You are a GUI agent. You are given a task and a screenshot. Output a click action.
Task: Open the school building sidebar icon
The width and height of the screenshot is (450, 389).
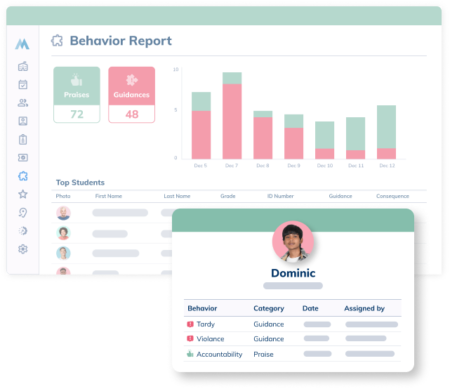point(23,66)
